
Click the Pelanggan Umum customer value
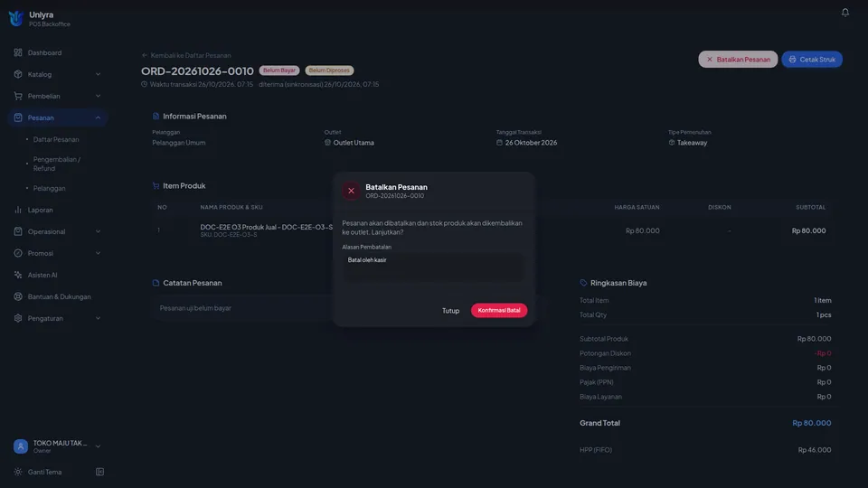179,143
